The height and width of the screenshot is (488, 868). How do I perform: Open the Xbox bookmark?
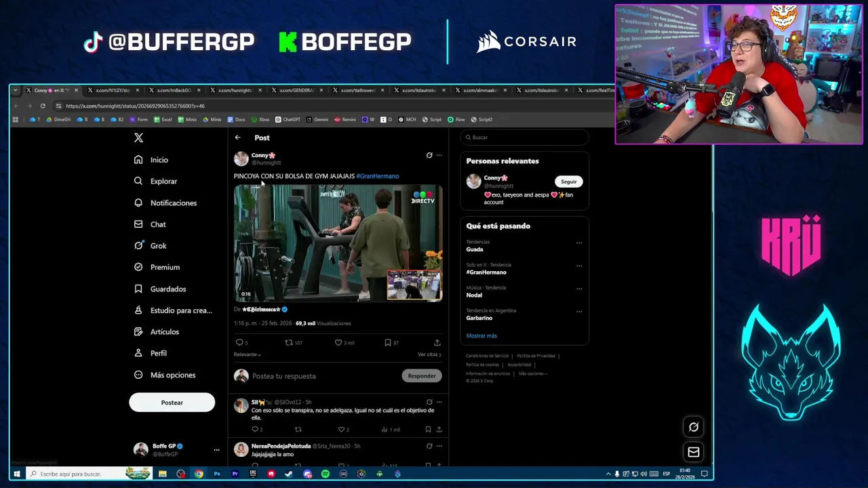260,119
